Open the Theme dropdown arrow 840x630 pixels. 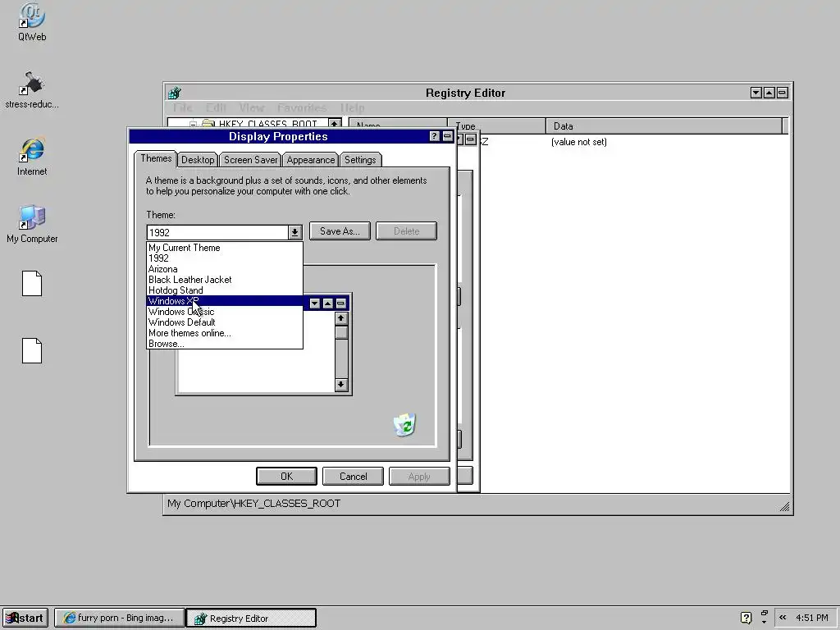pos(294,232)
